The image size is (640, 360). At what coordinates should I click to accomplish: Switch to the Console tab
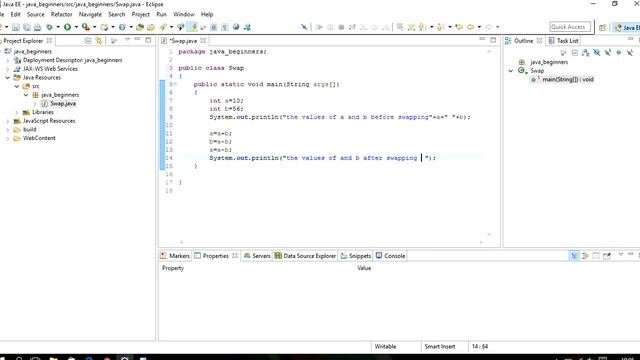tap(390, 256)
